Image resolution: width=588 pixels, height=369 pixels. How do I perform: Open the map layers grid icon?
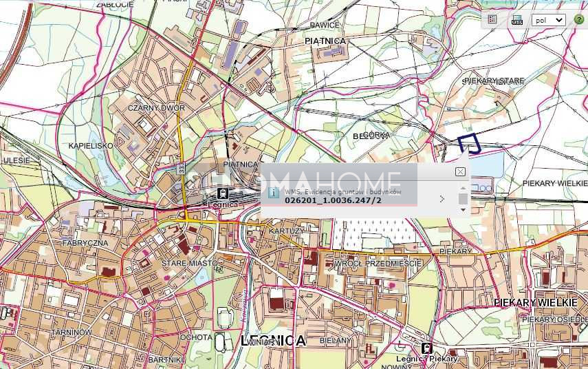[492, 19]
